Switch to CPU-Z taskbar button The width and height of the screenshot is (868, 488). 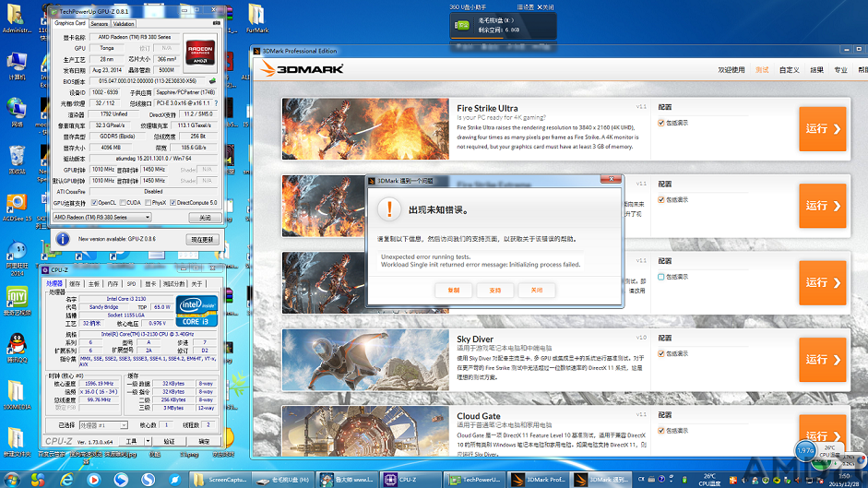410,480
